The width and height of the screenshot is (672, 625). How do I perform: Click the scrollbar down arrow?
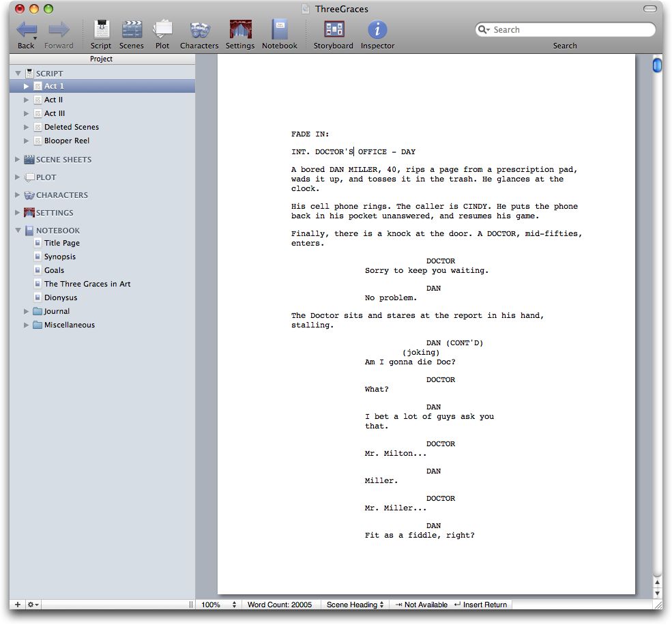point(657,594)
